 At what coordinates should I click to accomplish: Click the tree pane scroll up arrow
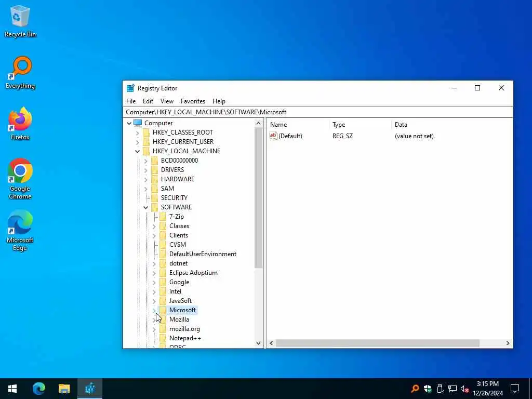[258, 123]
